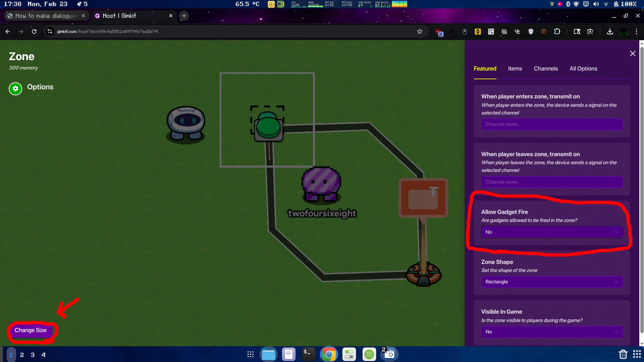The image size is (644, 362).
Task: Open Chrome from the taskbar
Action: 329,354
